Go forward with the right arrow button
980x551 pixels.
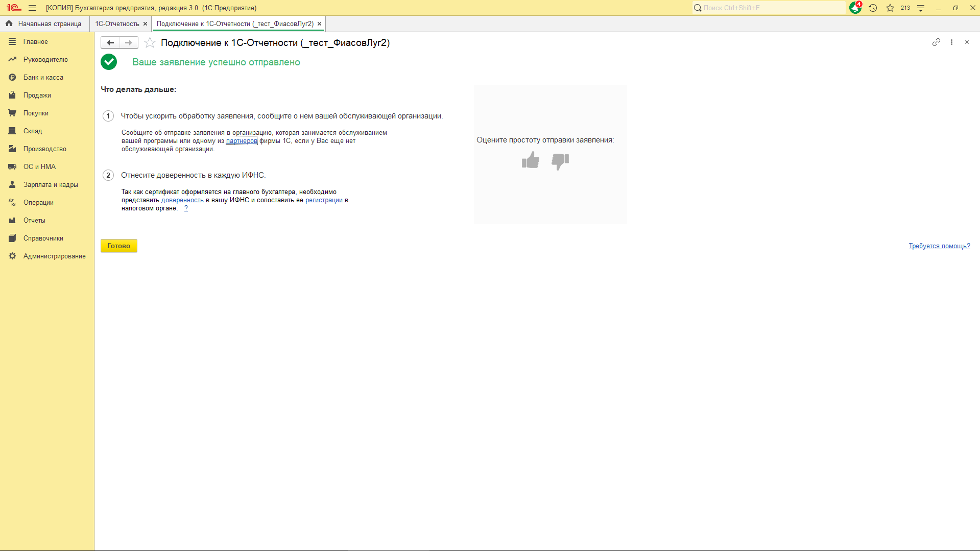tap(129, 43)
